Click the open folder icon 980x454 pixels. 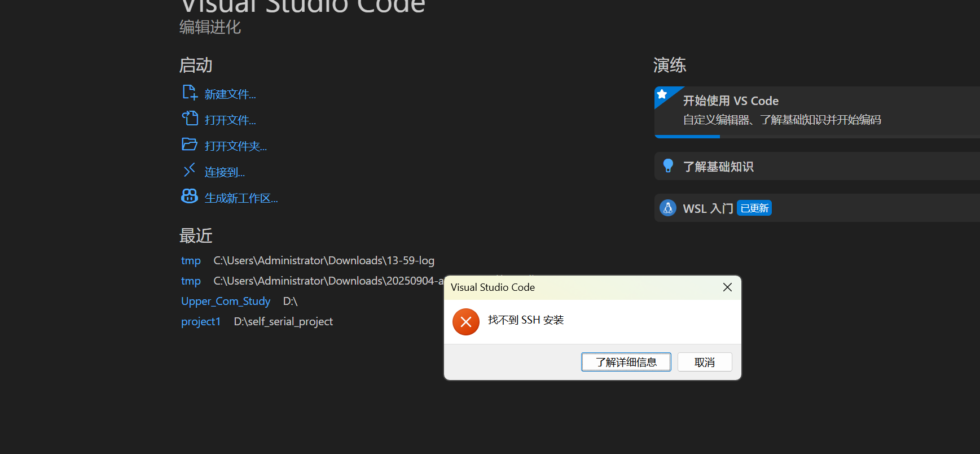click(x=190, y=145)
